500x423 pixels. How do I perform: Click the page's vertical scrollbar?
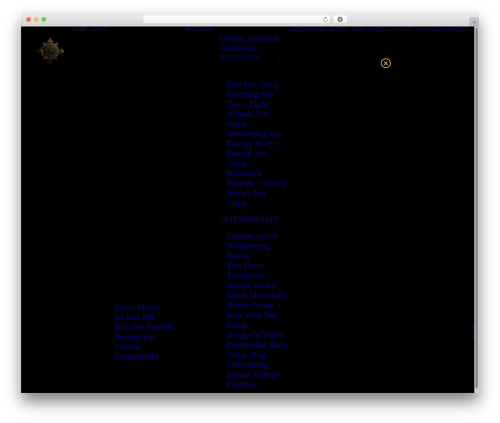coord(476,209)
